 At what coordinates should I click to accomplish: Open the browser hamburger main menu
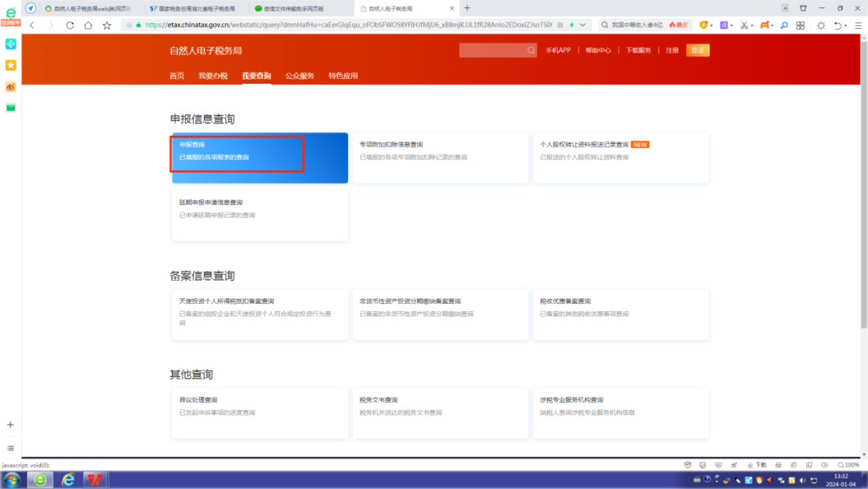click(x=858, y=25)
